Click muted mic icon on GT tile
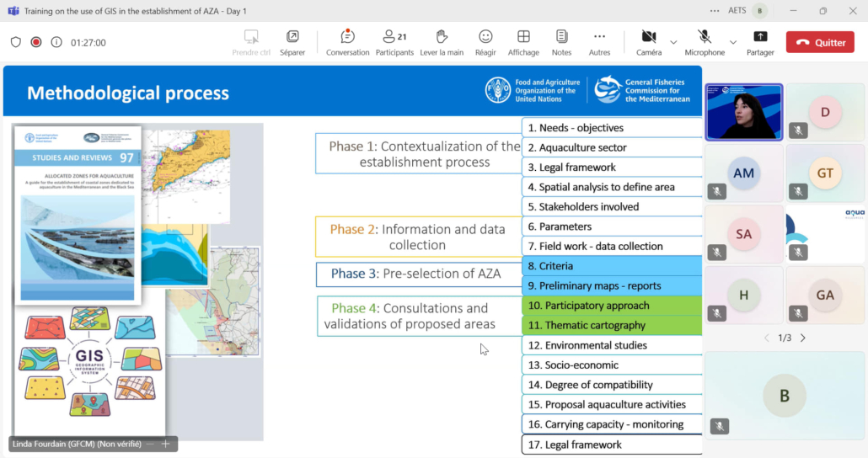Screen dimensions: 868x458 click(x=798, y=191)
